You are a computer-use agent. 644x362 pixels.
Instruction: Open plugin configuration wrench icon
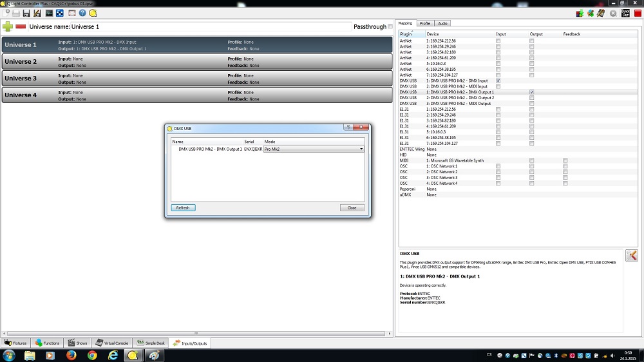tap(631, 256)
